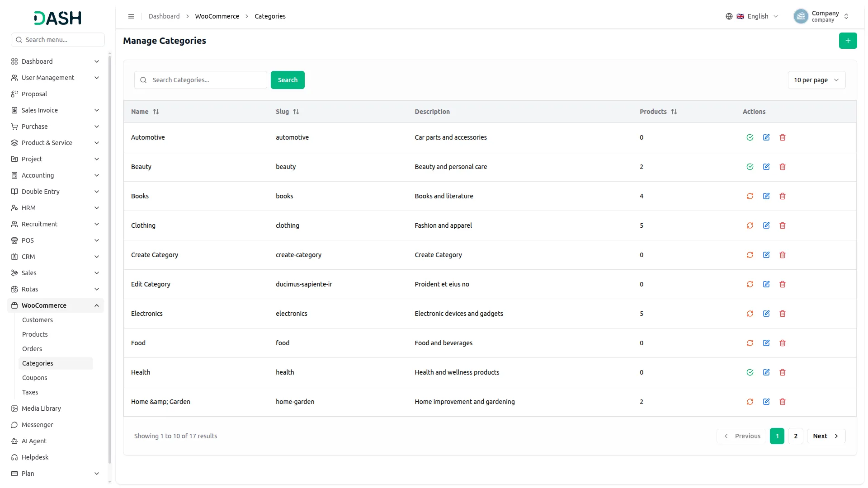Image resolution: width=868 pixels, height=488 pixels.
Task: Click the sidebar vertical scrollbar
Action: pos(110,260)
